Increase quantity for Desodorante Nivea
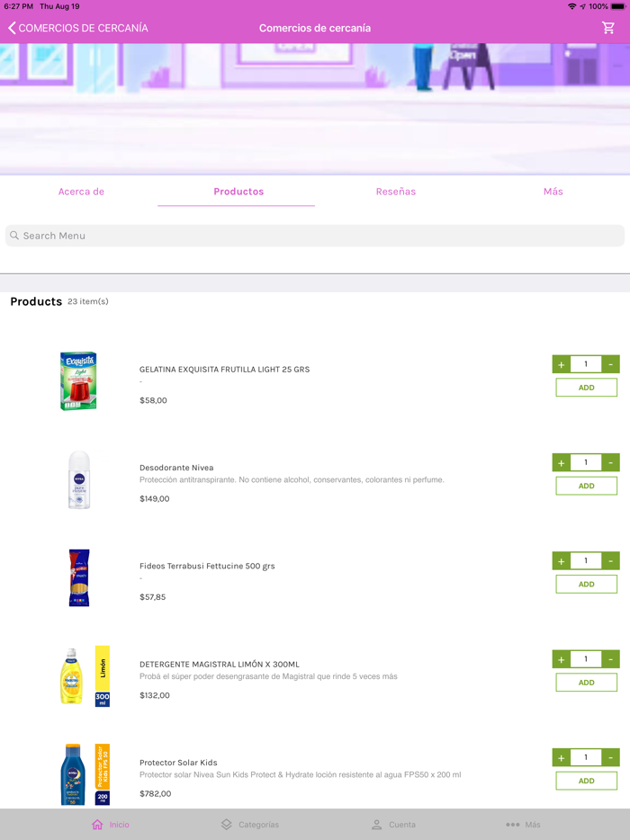The height and width of the screenshot is (840, 630). coord(562,462)
